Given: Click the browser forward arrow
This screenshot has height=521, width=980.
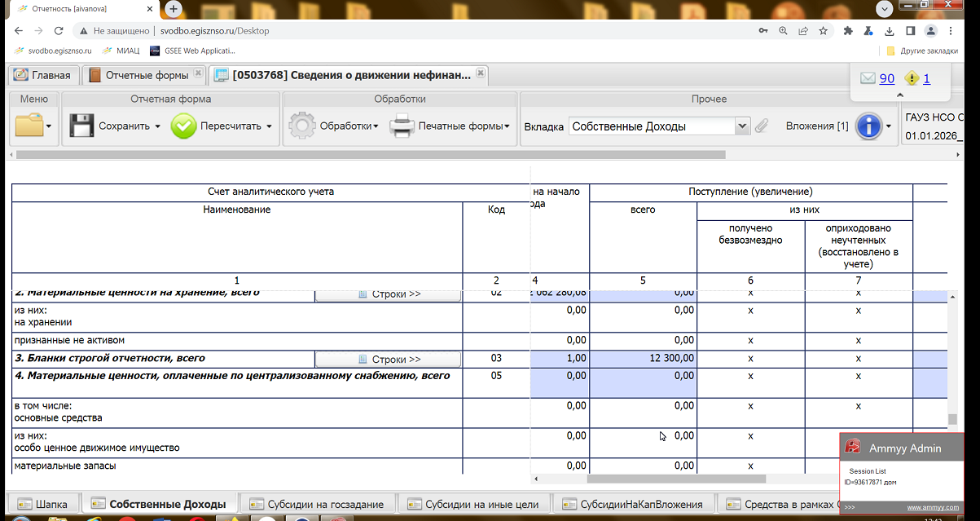Looking at the screenshot, I should [x=38, y=31].
